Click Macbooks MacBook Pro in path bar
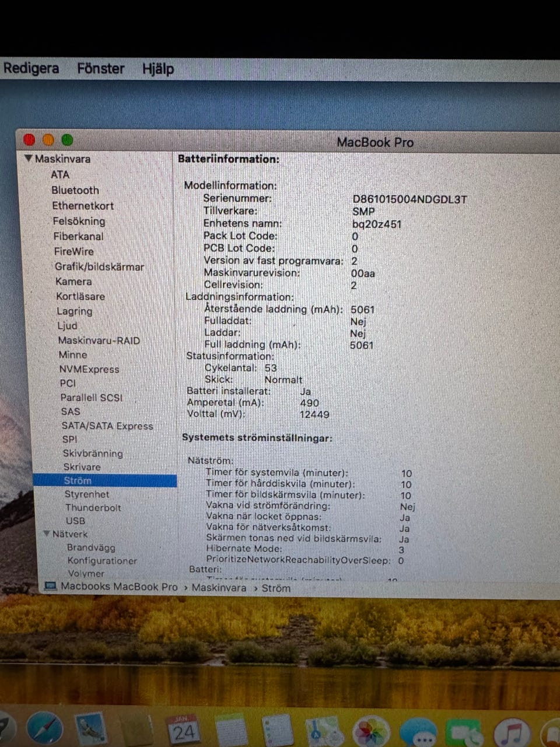 [x=119, y=587]
